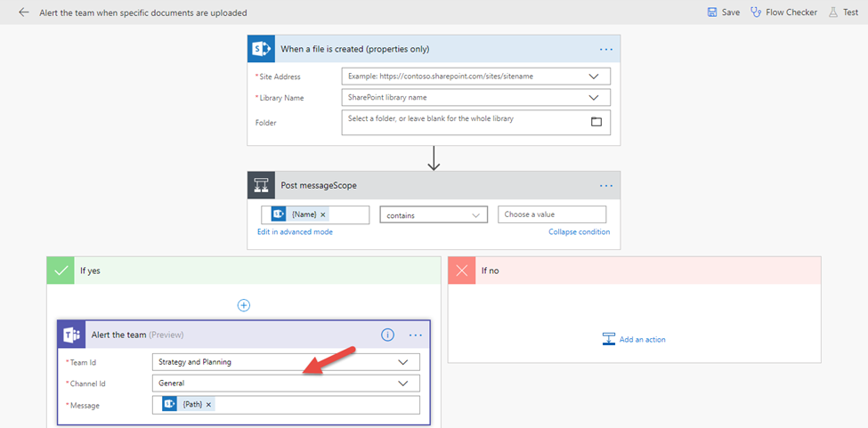Open the Post messageScope ellipsis menu

coord(606,186)
